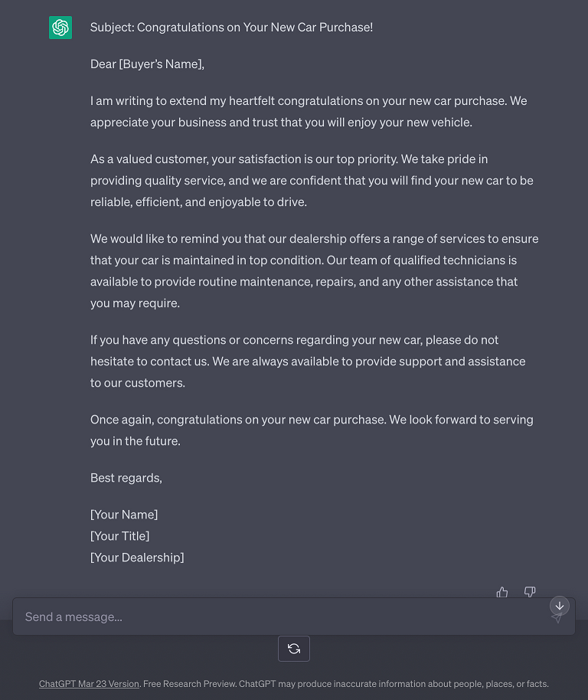588x700 pixels.
Task: Click the paragraph starting 'We would like to remind'
Action: (314, 271)
